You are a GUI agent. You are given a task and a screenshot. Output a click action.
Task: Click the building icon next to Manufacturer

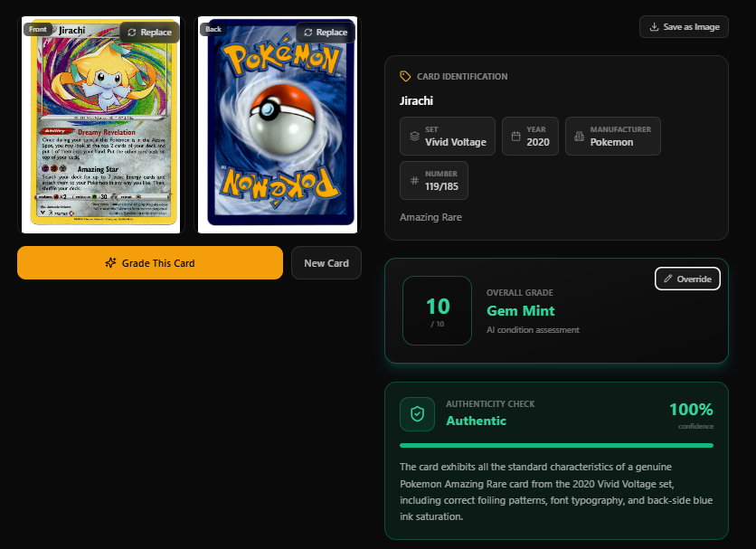tap(579, 137)
